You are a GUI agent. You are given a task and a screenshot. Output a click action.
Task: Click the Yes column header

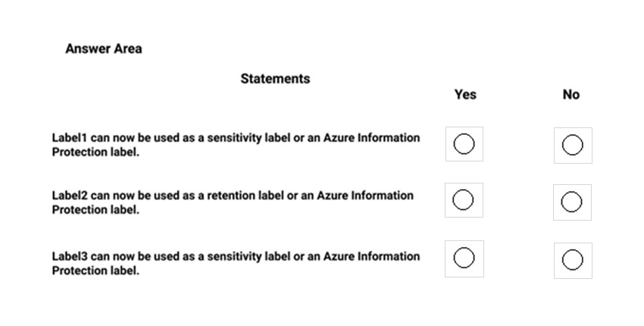tap(465, 95)
